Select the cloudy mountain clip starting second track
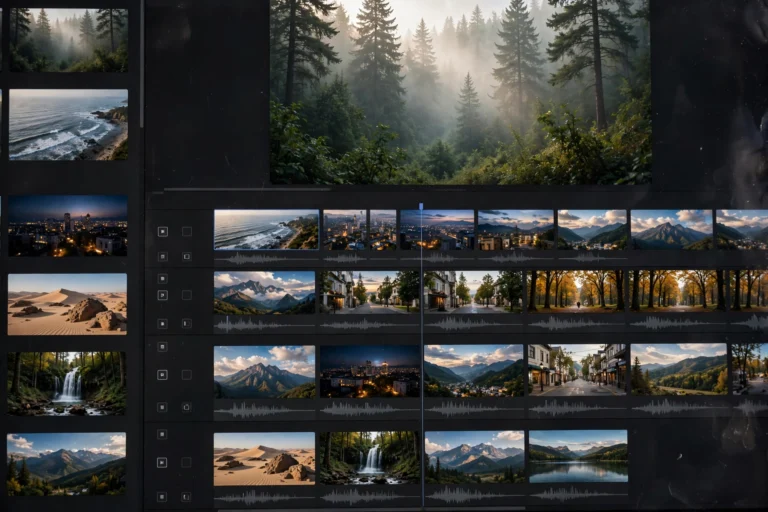This screenshot has height=512, width=768. (x=264, y=293)
